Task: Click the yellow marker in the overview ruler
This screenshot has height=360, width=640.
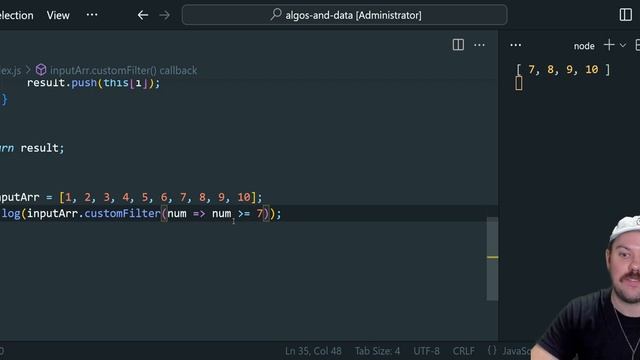Action: [492, 257]
